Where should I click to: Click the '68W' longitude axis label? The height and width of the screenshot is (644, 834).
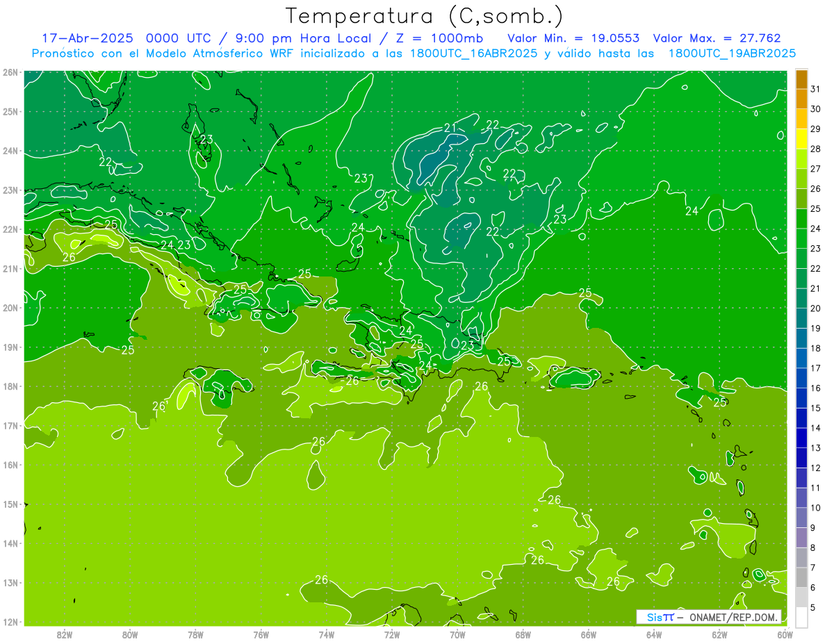[523, 634]
